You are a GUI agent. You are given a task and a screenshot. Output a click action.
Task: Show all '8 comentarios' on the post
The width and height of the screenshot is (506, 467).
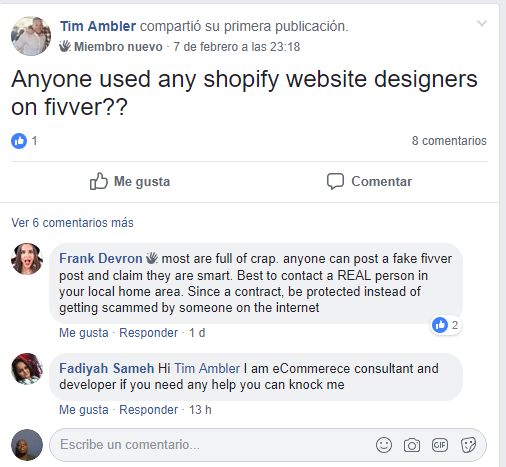pos(449,141)
